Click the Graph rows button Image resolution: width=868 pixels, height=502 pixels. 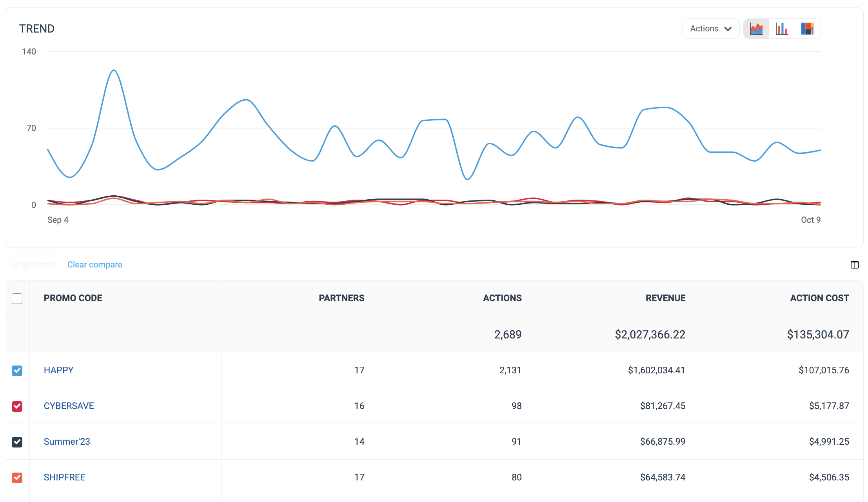pyautogui.click(x=33, y=265)
